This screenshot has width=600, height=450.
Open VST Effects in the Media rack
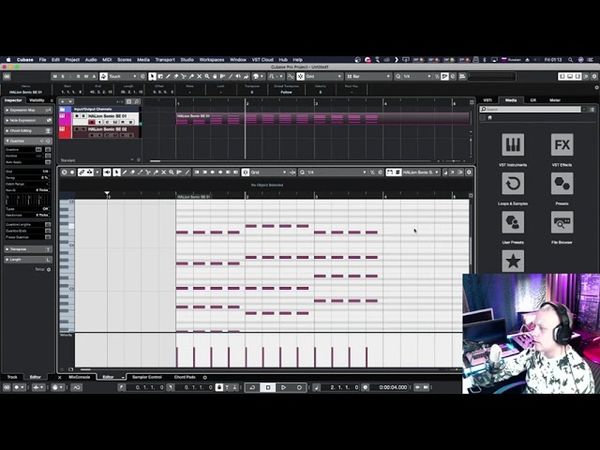click(x=562, y=145)
